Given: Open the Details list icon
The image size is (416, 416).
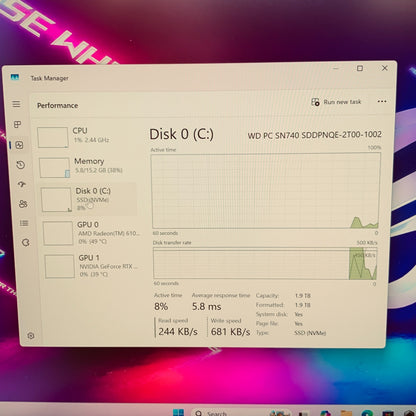Looking at the screenshot, I should click(x=24, y=223).
